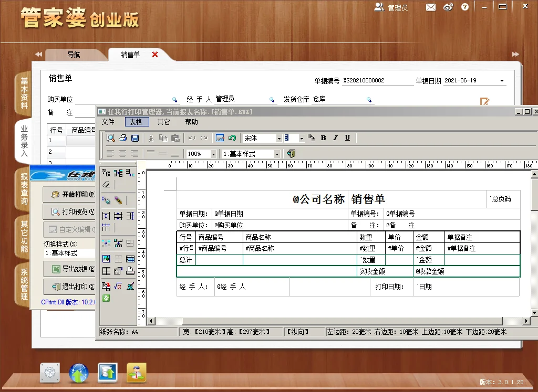Select bottom vertical alignment
Viewport: 538px width, 392px height.
175,155
